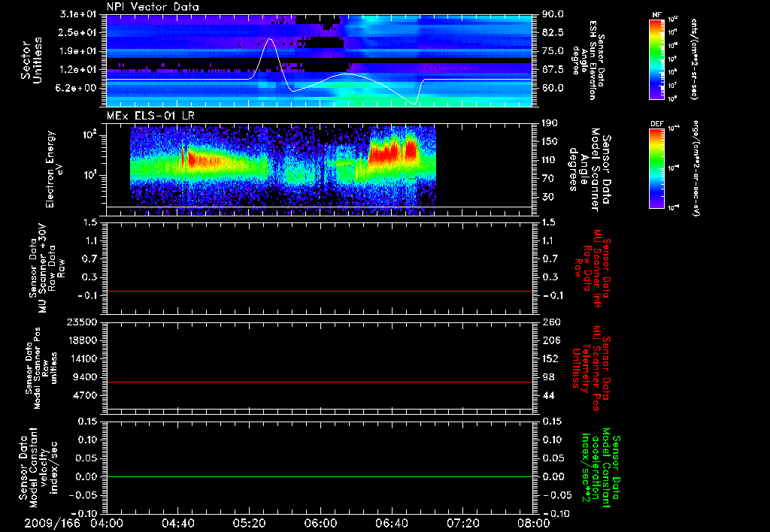Click the NF rainbow color bar
Viewport: 770px width, 532px height.
point(656,59)
